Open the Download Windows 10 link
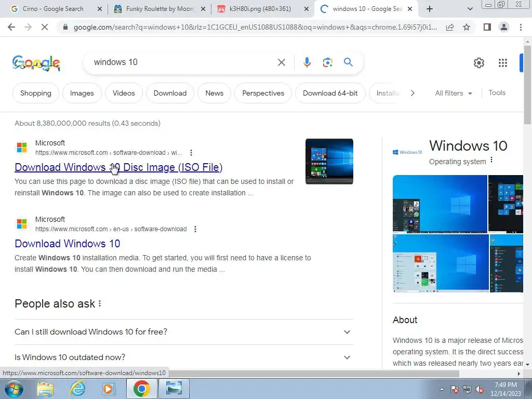The image size is (532, 399). click(x=67, y=244)
